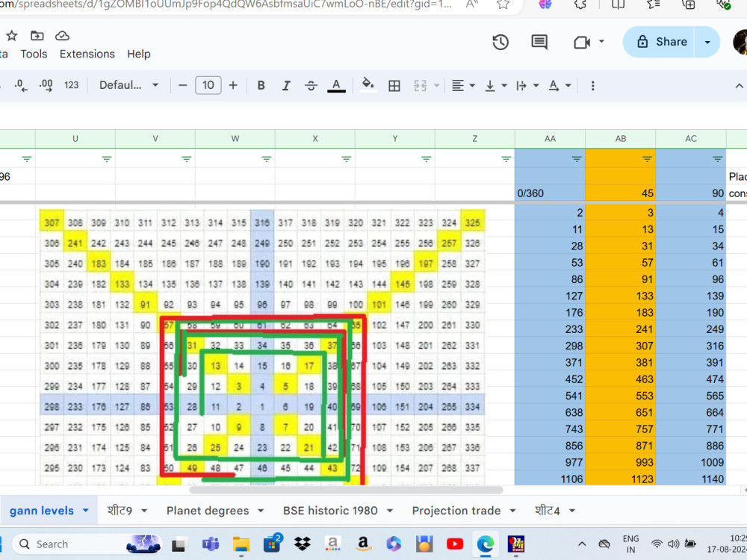Toggle the filter on column V

(186, 159)
